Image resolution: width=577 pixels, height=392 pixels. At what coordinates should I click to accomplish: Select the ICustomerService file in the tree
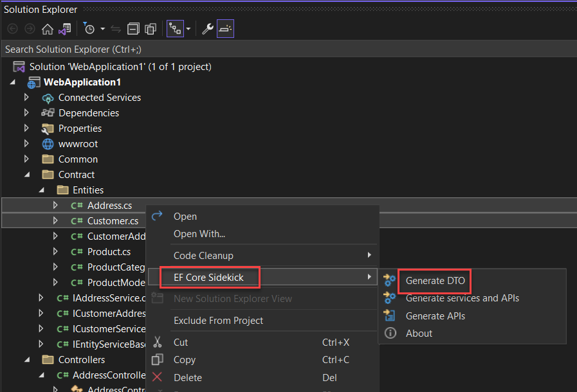click(x=109, y=329)
